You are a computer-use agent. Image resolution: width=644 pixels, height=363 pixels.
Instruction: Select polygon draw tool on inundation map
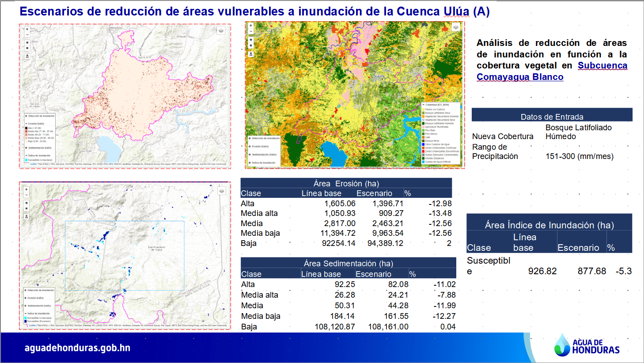(x=27, y=203)
